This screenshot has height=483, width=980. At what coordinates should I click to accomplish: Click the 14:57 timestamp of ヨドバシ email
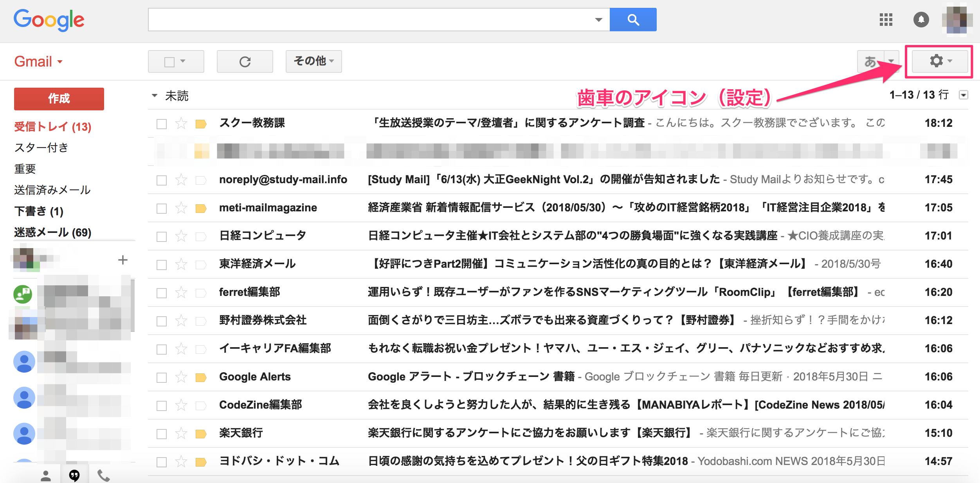939,461
